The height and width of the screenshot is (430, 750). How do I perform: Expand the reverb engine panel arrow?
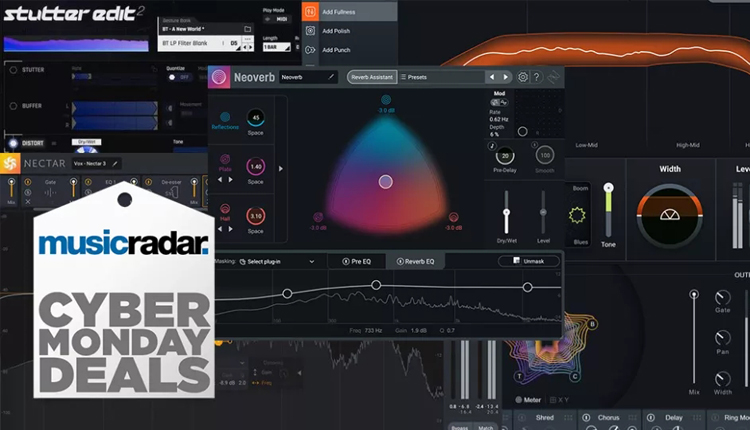point(279,170)
